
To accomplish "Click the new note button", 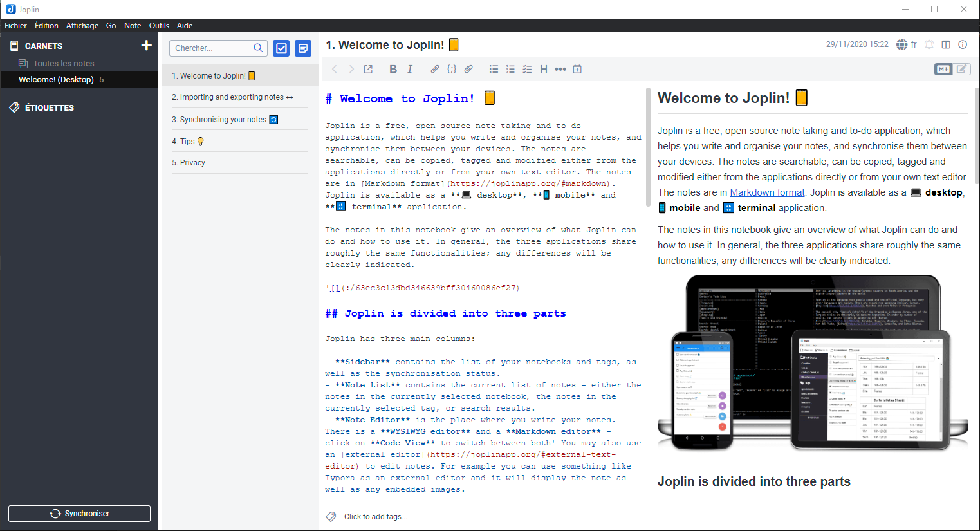I will (303, 48).
